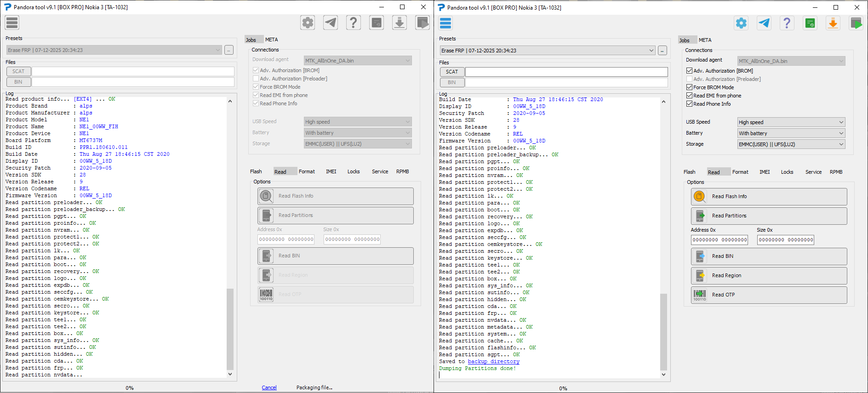Screen dimensions: 868x393
Task: Click Read Partitions icon in left window
Action: tap(266, 216)
